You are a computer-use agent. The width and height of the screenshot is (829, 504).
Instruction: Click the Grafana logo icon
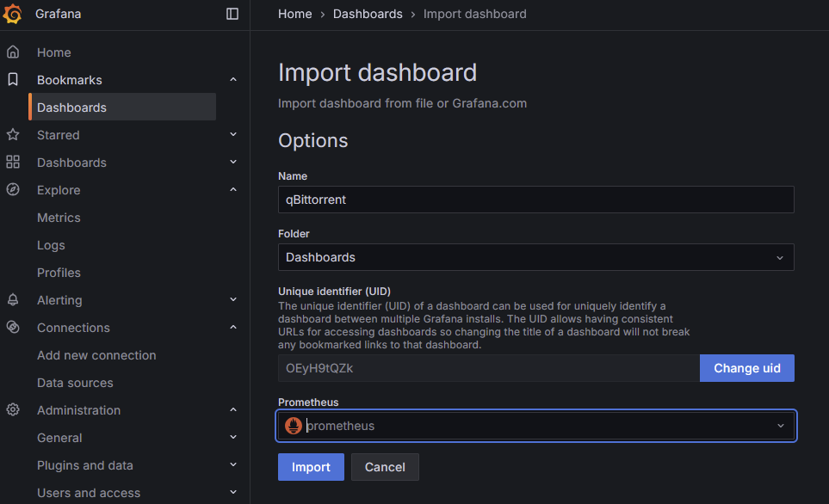[14, 14]
